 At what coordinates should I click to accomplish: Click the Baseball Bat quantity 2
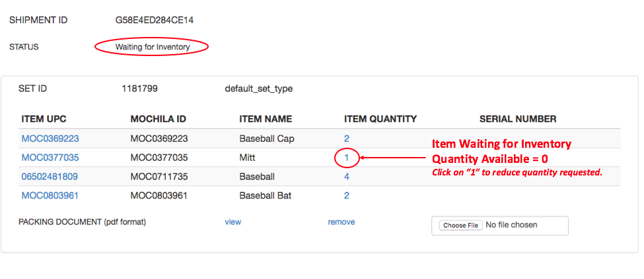347,196
